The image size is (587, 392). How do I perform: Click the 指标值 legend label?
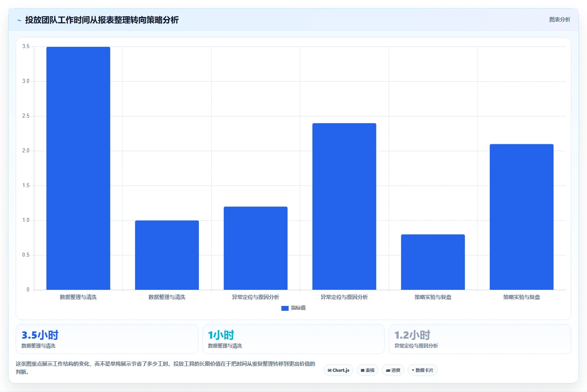click(298, 308)
